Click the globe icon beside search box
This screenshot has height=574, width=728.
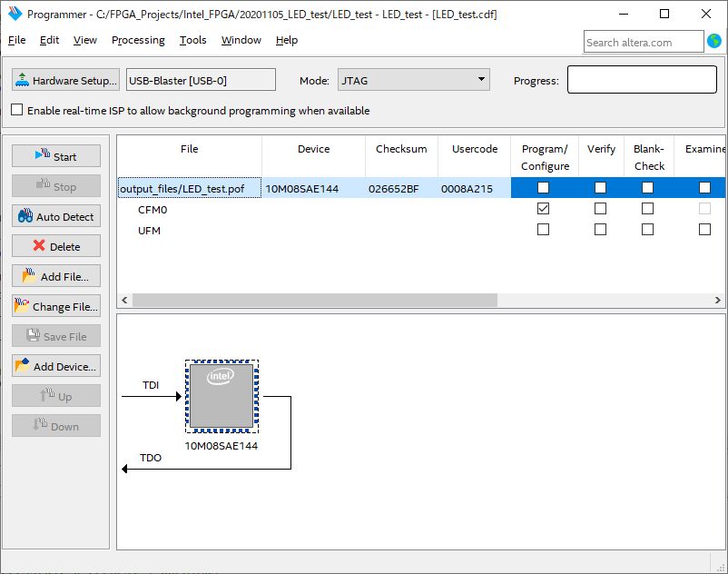pos(714,42)
